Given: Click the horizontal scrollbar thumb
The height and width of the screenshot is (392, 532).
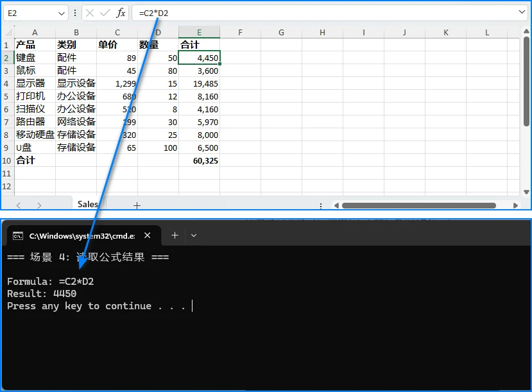Looking at the screenshot, I should pos(418,205).
